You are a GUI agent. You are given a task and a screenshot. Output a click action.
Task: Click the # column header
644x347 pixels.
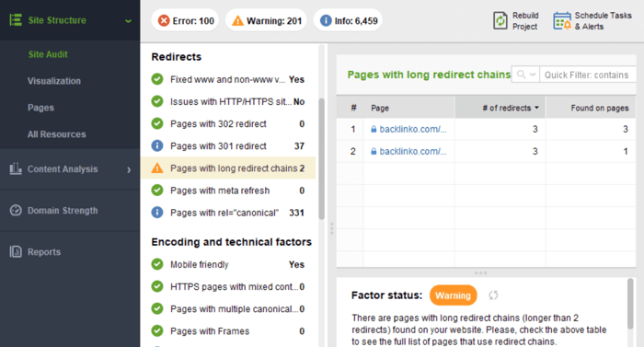[x=353, y=108]
